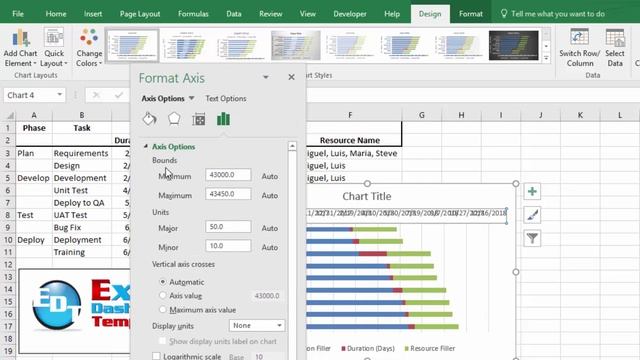Switch to the Data tab

234,13
